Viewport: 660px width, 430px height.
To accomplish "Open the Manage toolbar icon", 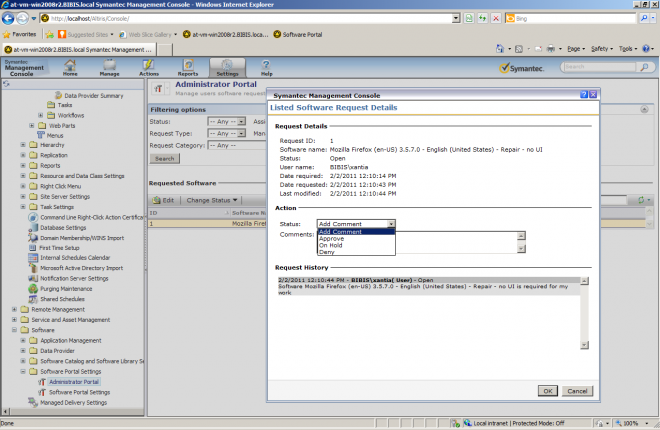I will [x=109, y=67].
